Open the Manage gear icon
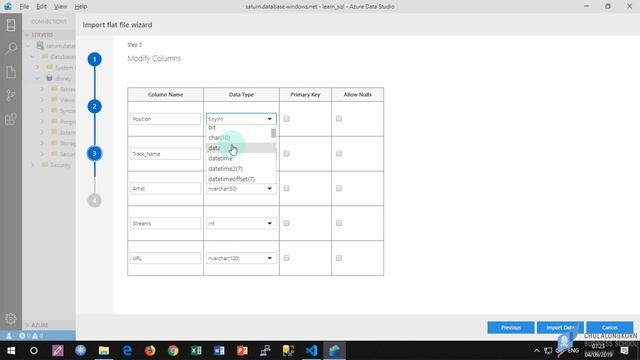Image resolution: width=640 pixels, height=360 pixels. 11,318
